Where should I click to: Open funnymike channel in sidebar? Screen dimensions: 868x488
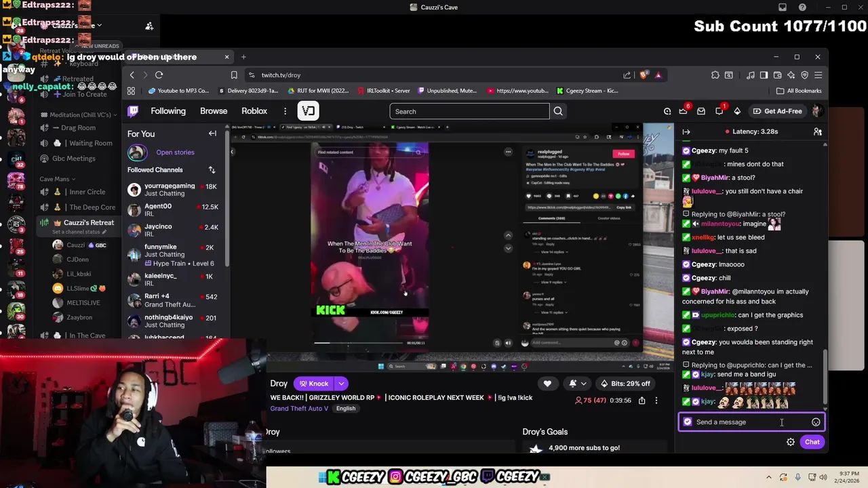click(x=175, y=255)
